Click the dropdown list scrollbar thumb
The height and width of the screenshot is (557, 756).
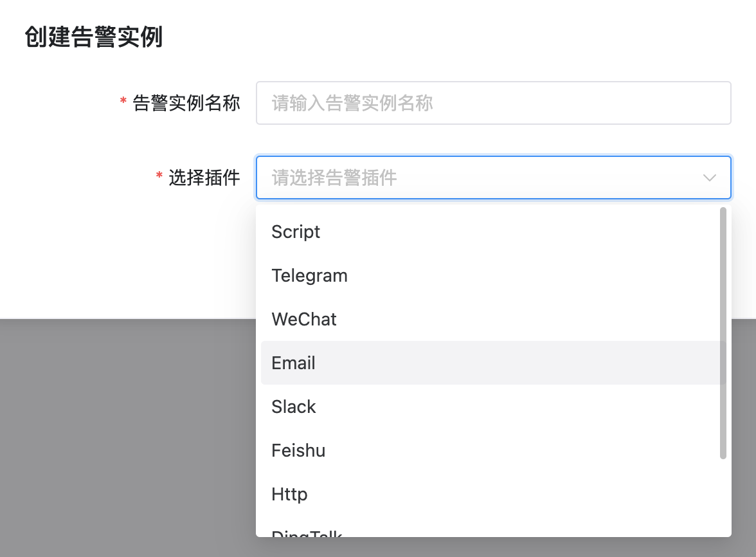tap(723, 333)
